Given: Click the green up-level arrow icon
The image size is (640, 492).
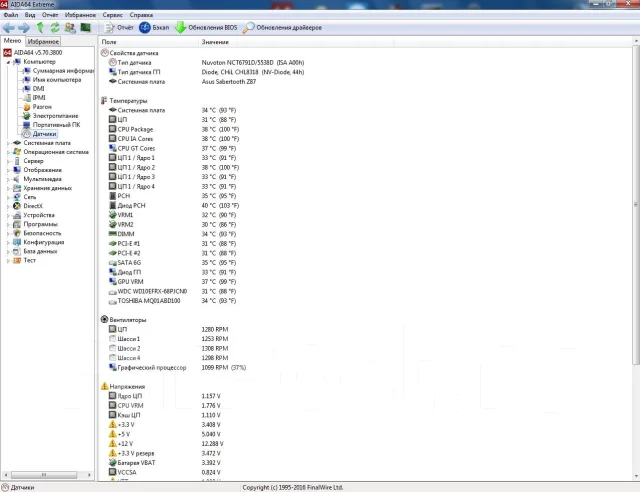Looking at the screenshot, I should 40,28.
